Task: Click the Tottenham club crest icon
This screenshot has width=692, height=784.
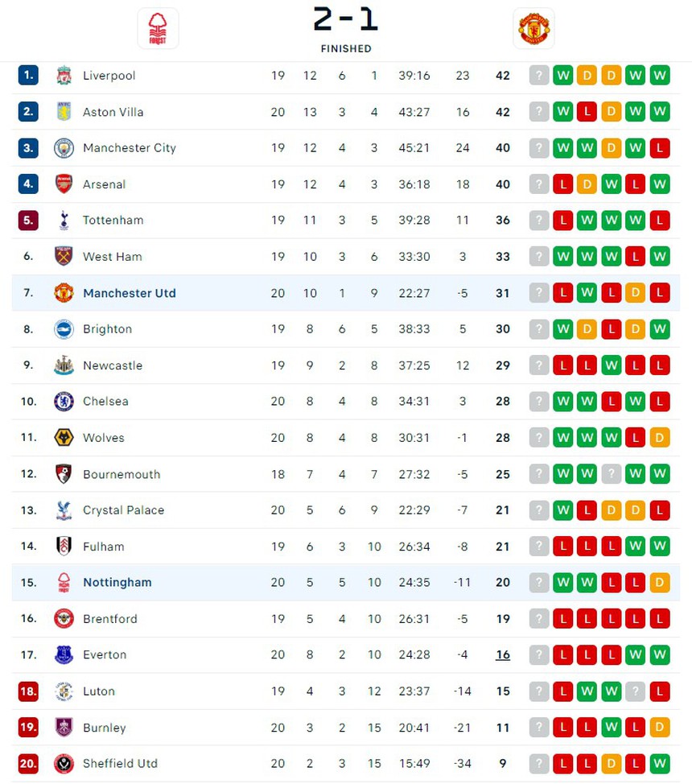Action: (x=64, y=221)
